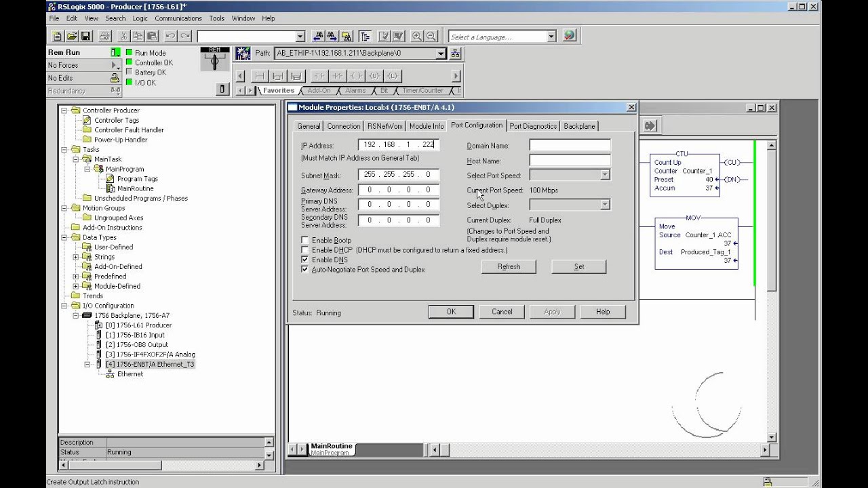
Task: Click the Cut scissors icon
Action: coord(124,37)
